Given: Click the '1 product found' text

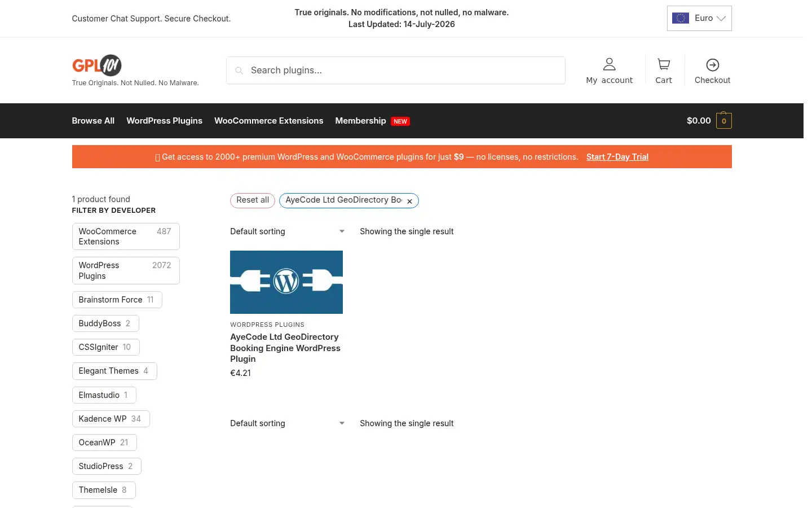Looking at the screenshot, I should (101, 199).
